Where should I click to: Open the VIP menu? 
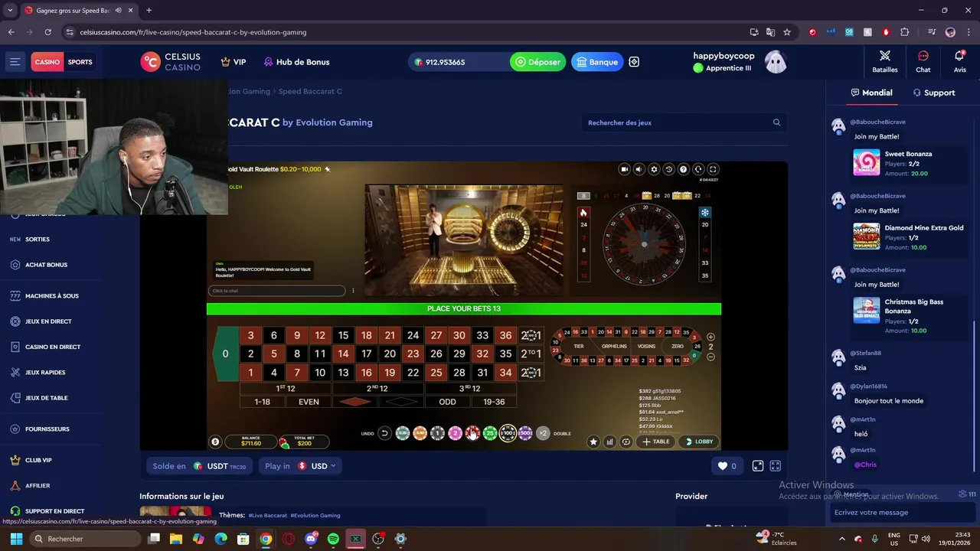234,62
